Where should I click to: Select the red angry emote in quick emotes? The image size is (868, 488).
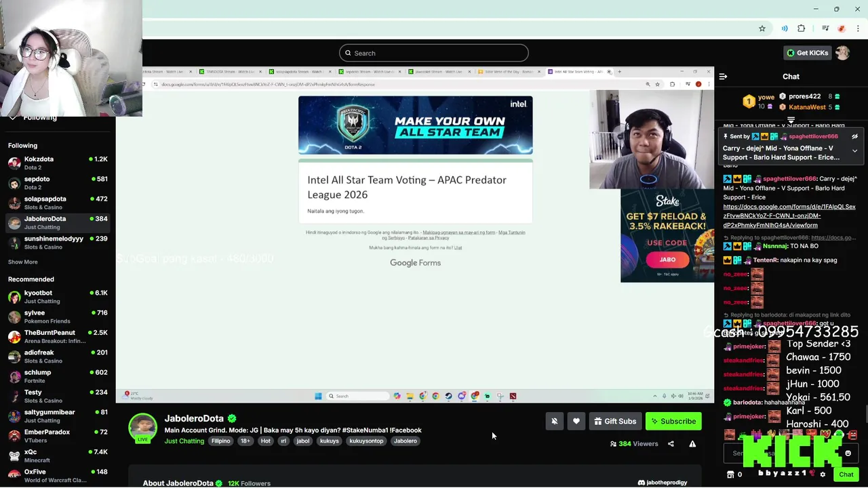pyautogui.click(x=852, y=435)
